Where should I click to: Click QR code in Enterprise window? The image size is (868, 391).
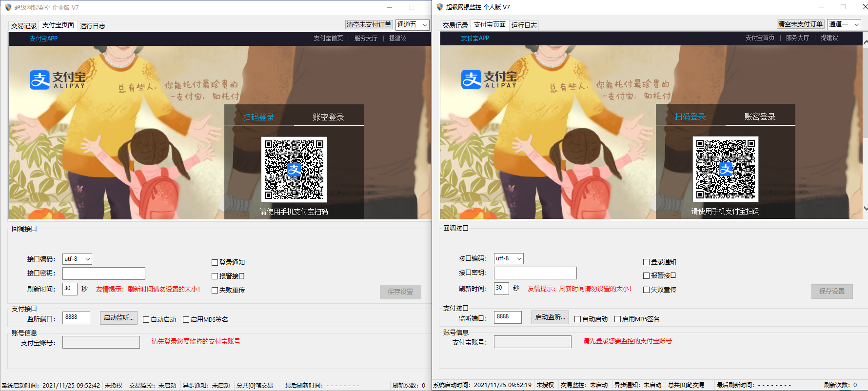pyautogui.click(x=294, y=170)
